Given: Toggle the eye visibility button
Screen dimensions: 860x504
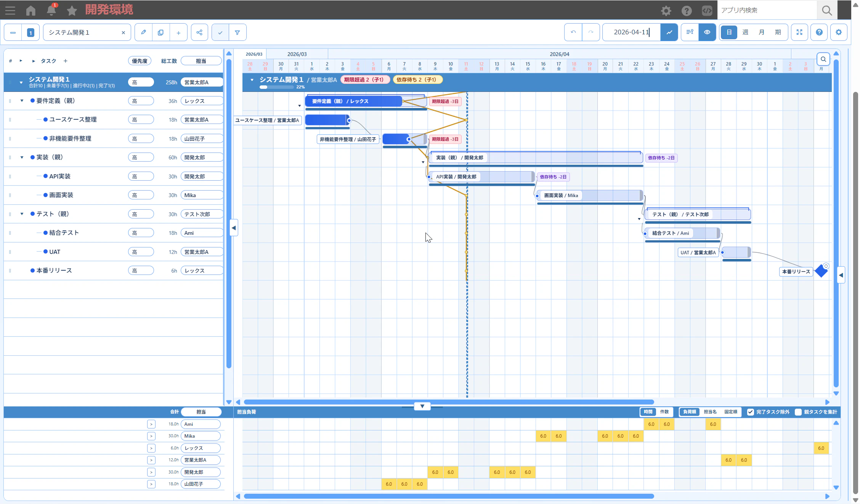Looking at the screenshot, I should coord(707,32).
